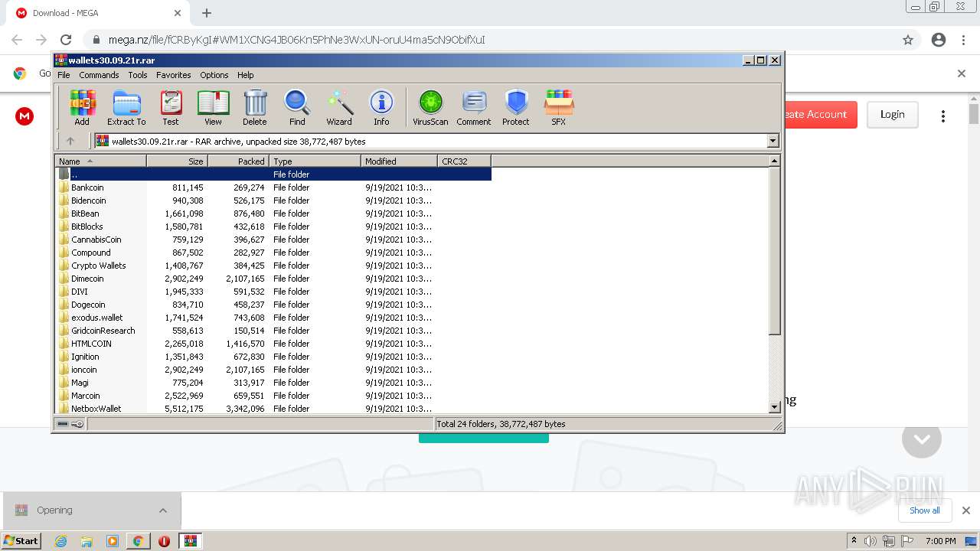Open the Commands menu

point(99,75)
